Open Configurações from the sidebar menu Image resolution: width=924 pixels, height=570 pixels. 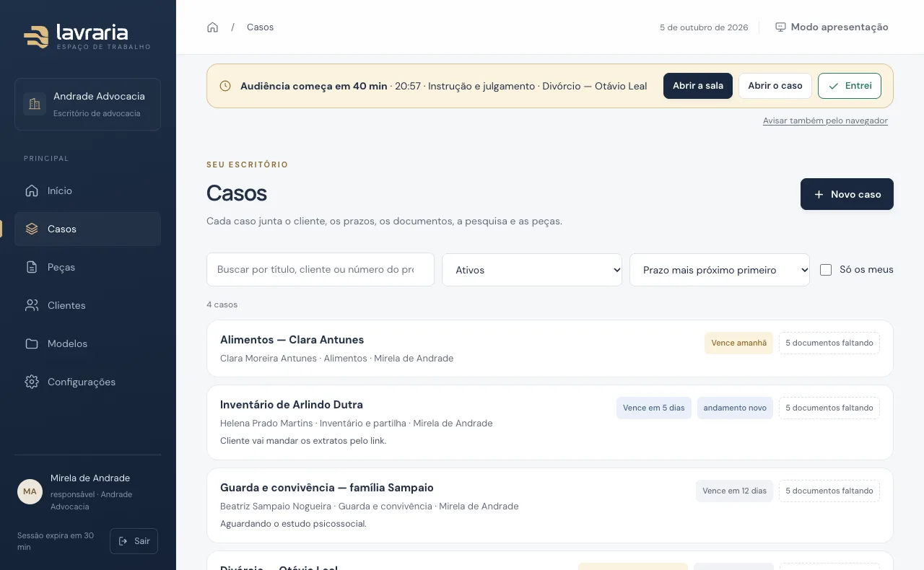click(x=87, y=382)
